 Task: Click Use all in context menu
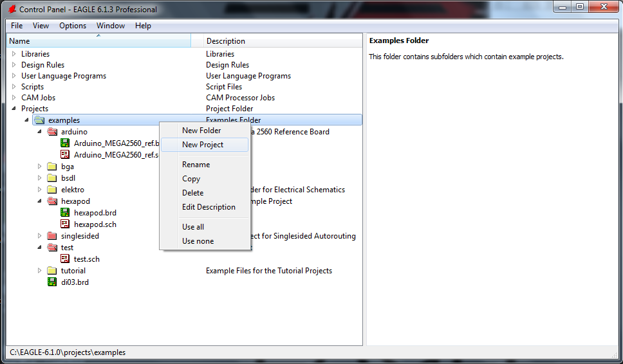(x=193, y=227)
